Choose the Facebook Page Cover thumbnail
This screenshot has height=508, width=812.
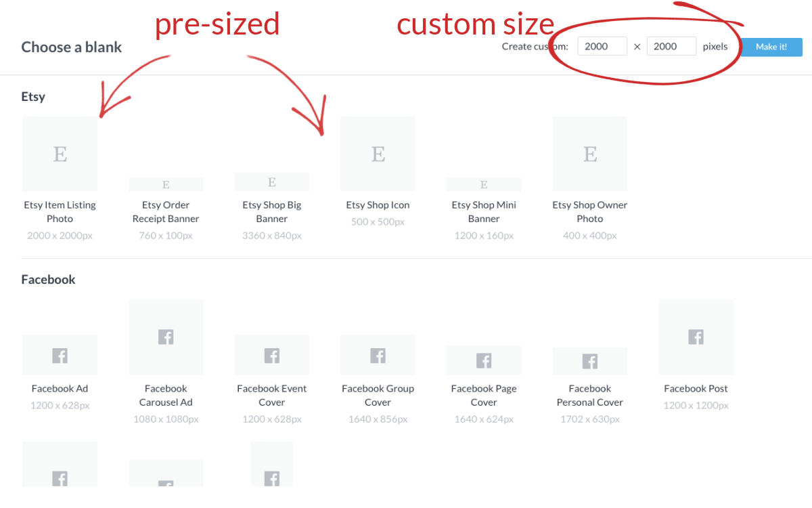tap(484, 360)
